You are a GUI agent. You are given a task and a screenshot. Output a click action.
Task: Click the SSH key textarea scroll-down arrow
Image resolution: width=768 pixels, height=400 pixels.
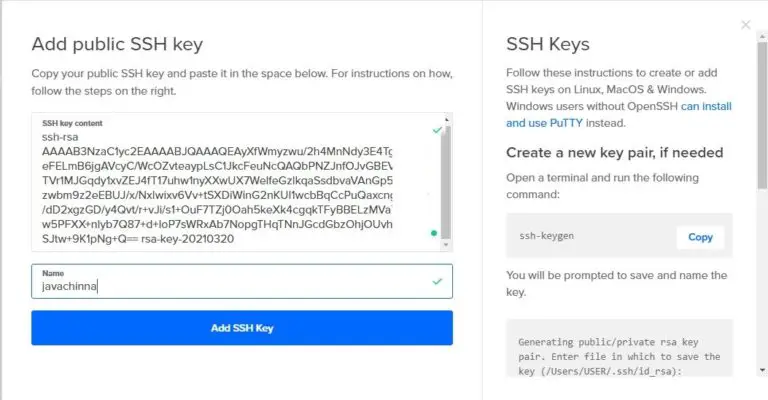point(447,244)
